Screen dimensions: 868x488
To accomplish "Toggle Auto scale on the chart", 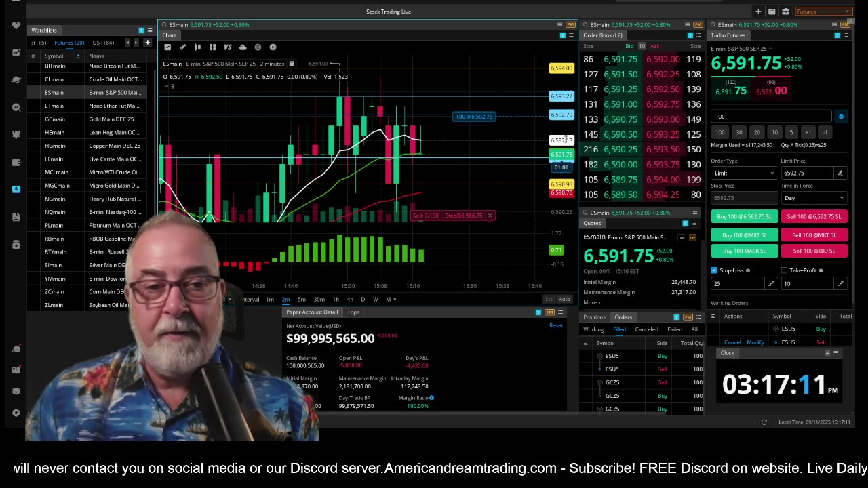I will click(x=564, y=300).
